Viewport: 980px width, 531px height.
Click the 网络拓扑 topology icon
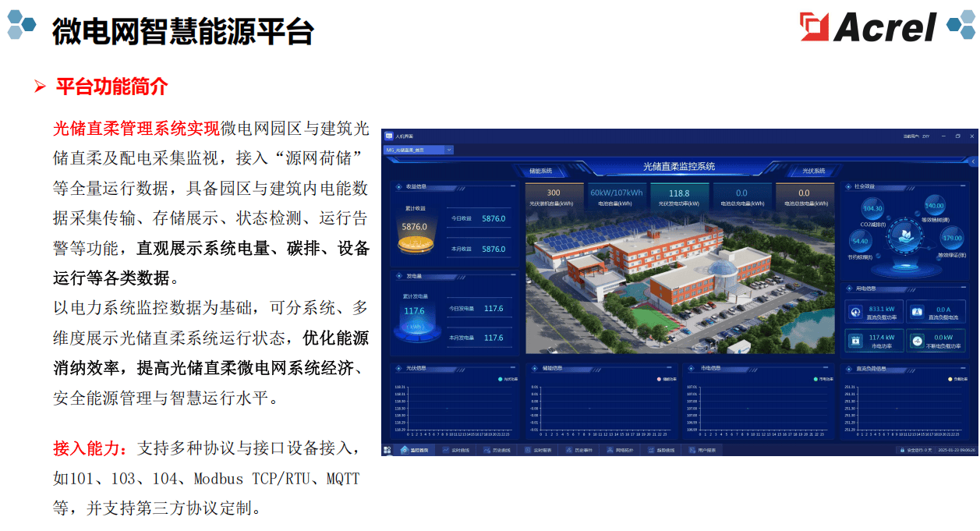point(610,450)
